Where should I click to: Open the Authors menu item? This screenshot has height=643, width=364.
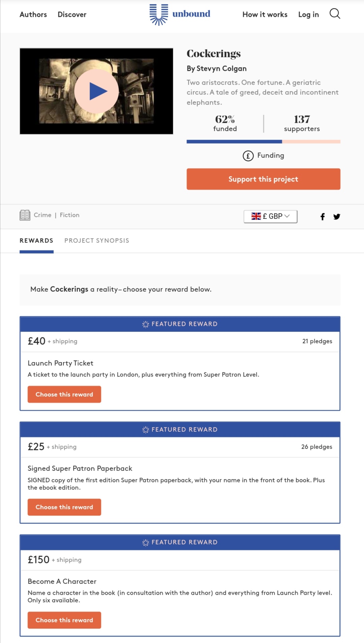click(x=33, y=15)
